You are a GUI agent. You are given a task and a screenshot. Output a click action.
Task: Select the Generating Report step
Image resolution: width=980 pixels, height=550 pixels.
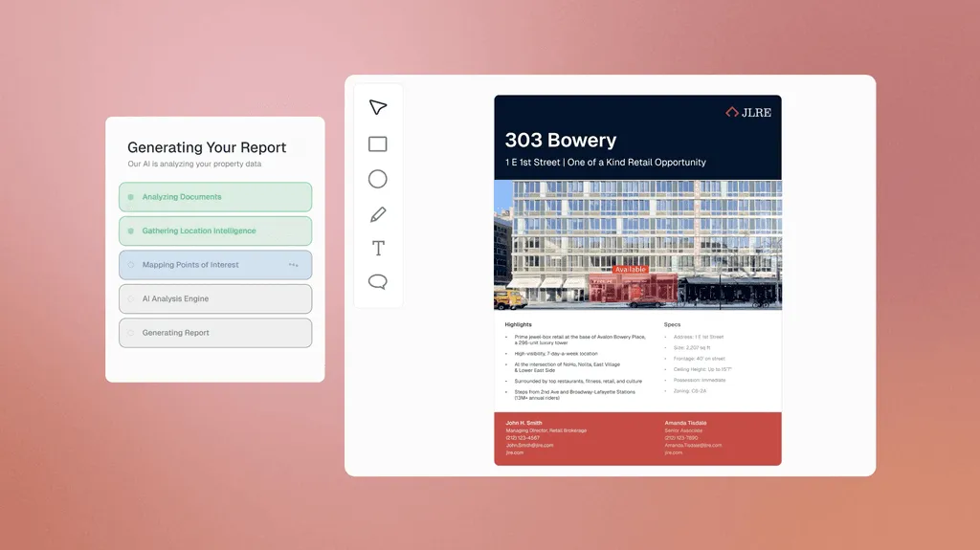(x=215, y=333)
